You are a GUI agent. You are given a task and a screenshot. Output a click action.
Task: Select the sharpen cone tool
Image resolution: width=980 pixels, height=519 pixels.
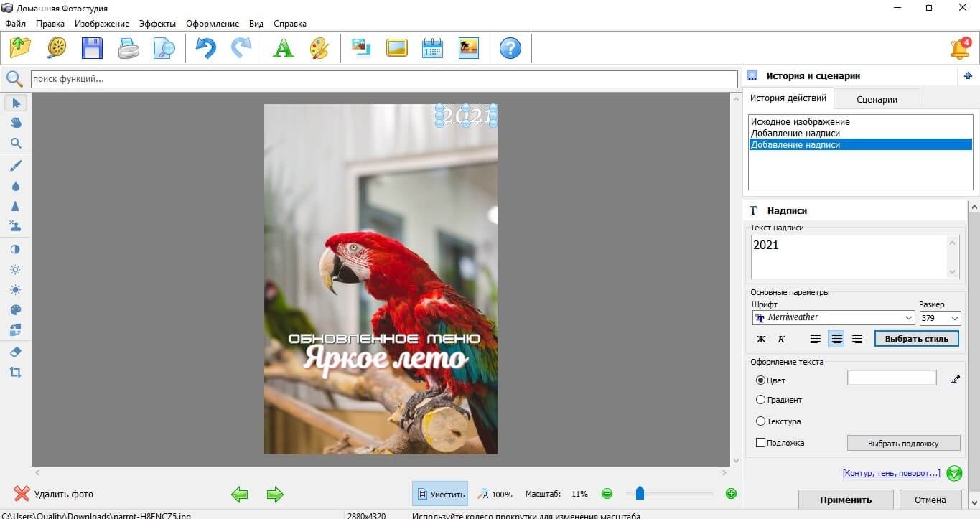click(16, 206)
